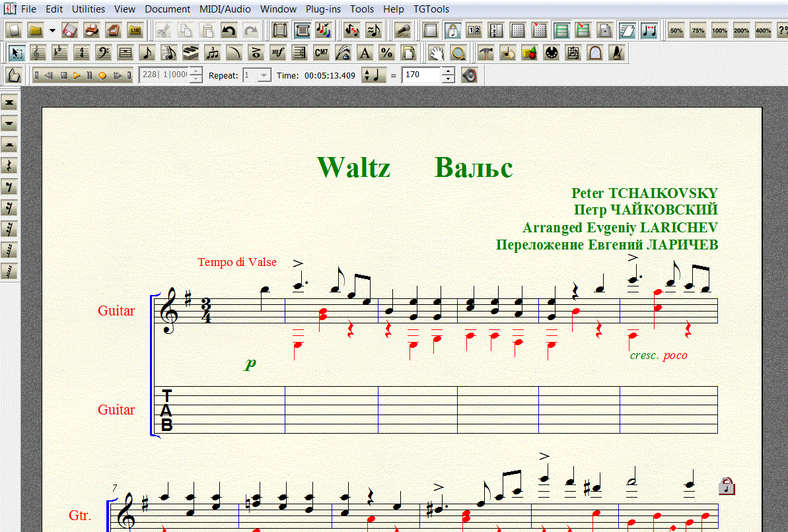
Task: Open the LIB library icon
Action: [x=135, y=30]
